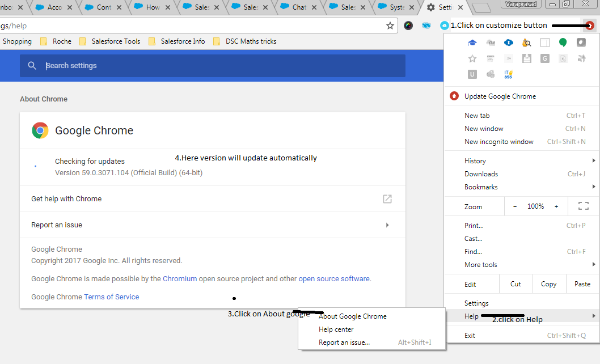This screenshot has height=364, width=600.
Task: Click the external link icon for Get help
Action: pos(387,198)
